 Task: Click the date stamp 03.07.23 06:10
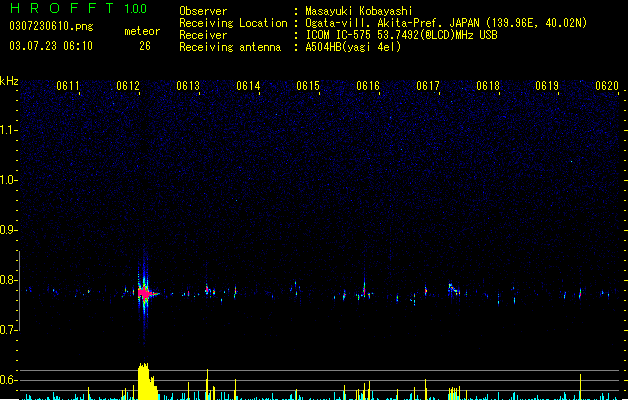pos(51,46)
